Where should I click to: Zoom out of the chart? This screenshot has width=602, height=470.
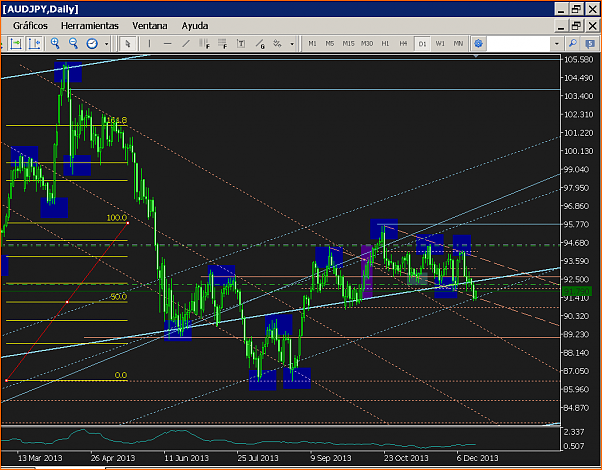[x=73, y=43]
